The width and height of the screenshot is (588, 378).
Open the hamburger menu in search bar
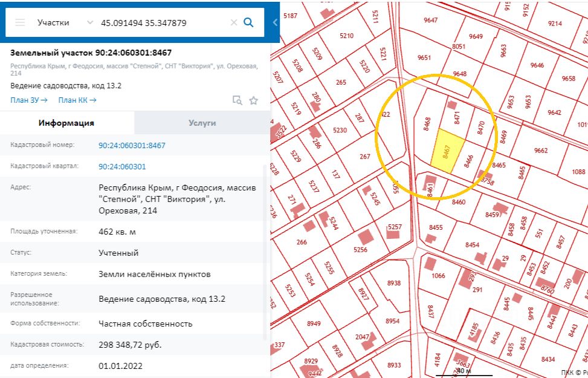point(21,22)
